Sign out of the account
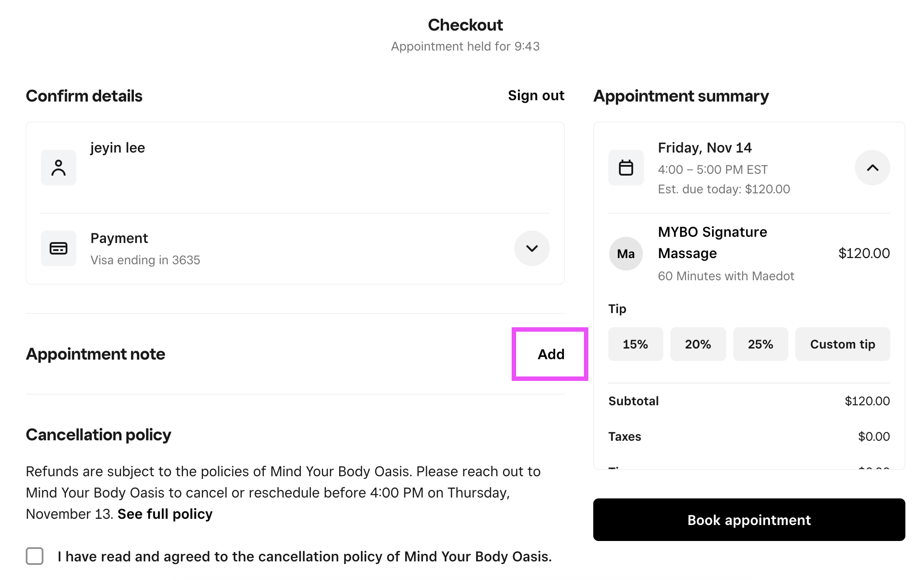The image size is (924, 580). click(536, 96)
